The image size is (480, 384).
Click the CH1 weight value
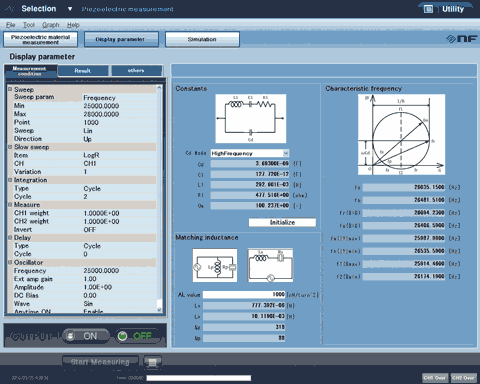(101, 213)
